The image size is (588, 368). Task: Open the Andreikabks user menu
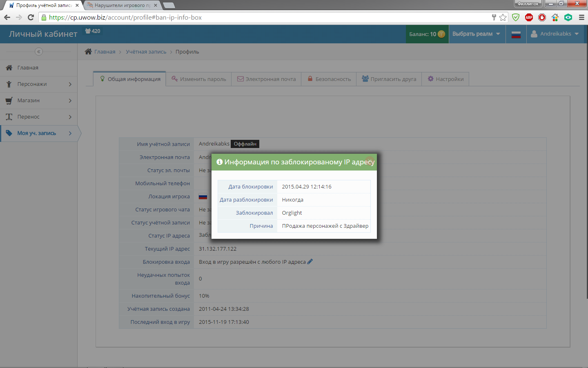(x=555, y=34)
